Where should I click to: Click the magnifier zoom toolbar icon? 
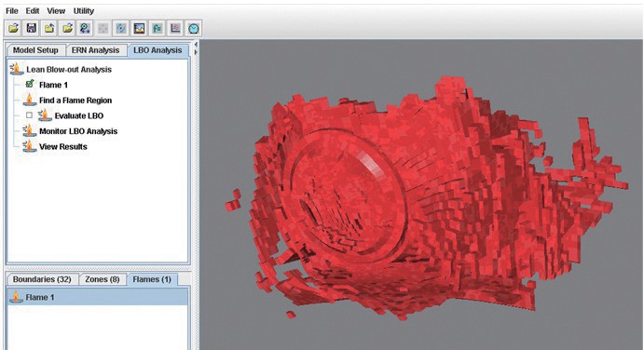click(x=85, y=28)
